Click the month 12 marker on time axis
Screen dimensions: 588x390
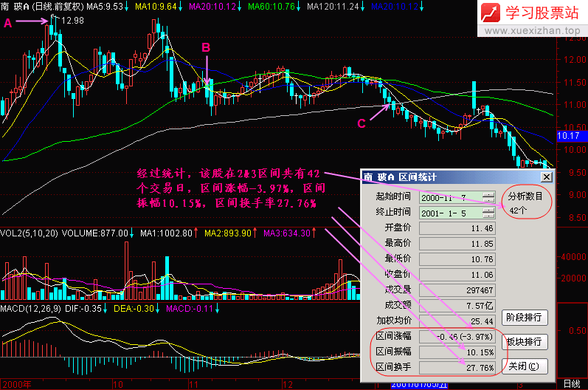pyautogui.click(x=287, y=385)
